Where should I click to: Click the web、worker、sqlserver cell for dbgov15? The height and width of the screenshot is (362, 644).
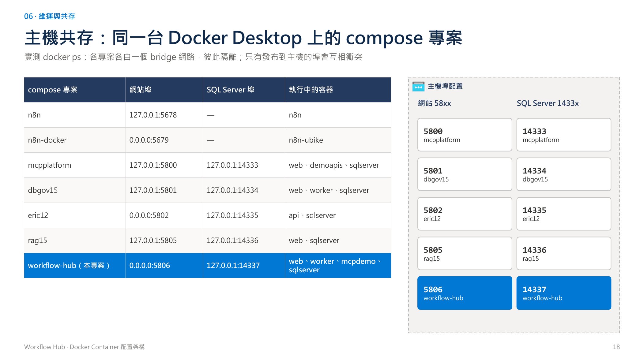pos(338,190)
